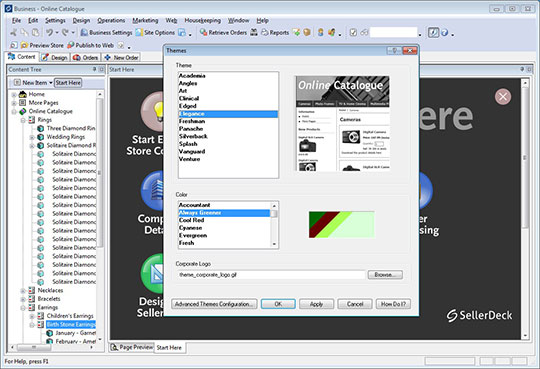Click Cancel in the Themes dialog
Screen dimensions: 540x369
click(355, 304)
